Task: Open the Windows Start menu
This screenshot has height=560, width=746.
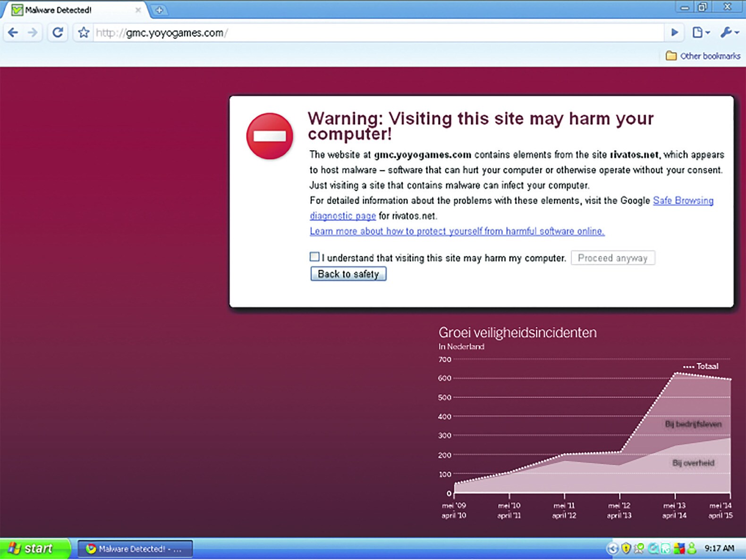Action: click(35, 549)
